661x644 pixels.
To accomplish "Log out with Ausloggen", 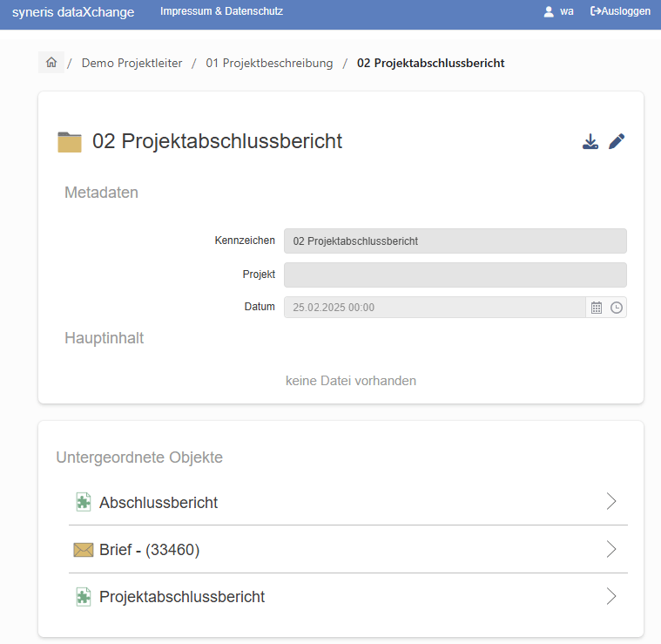I will pos(620,11).
